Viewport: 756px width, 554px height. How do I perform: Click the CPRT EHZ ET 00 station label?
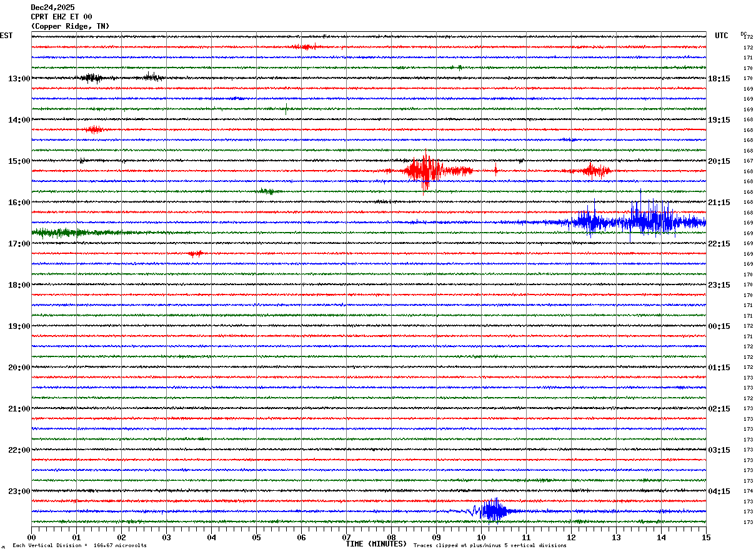(x=61, y=17)
